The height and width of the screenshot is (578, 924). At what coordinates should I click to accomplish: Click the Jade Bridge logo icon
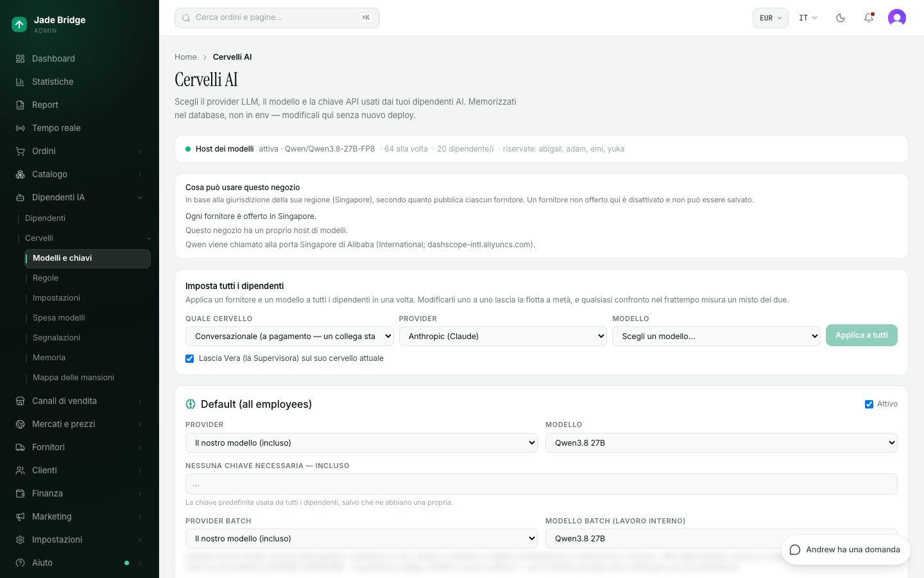tap(19, 24)
